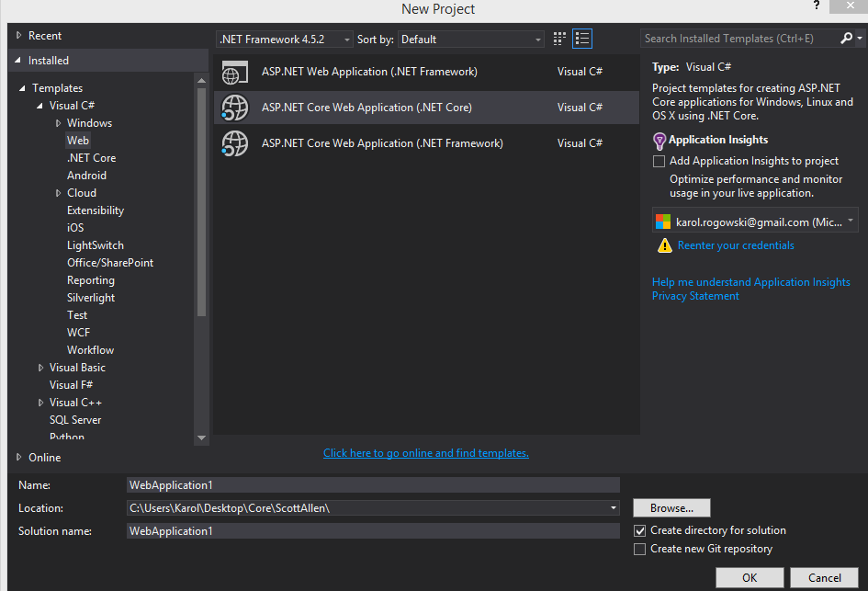Click here to go online and find templates
The image size is (868, 591).
(425, 452)
